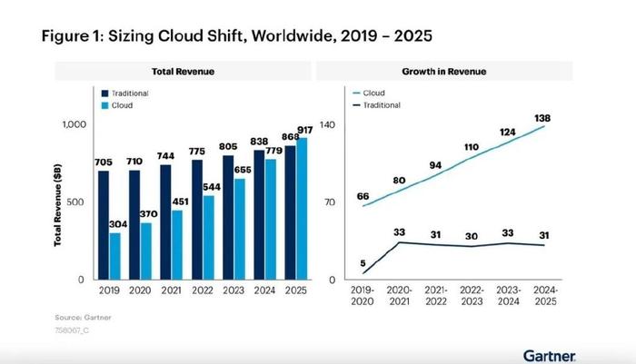The width and height of the screenshot is (636, 364).
Task: Click the 2022-2023 axis label in the growth chart
Action: tap(472, 296)
